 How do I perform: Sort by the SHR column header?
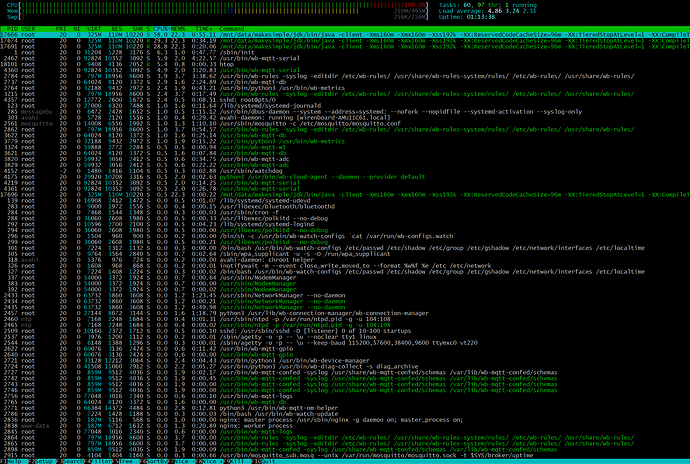(x=138, y=29)
